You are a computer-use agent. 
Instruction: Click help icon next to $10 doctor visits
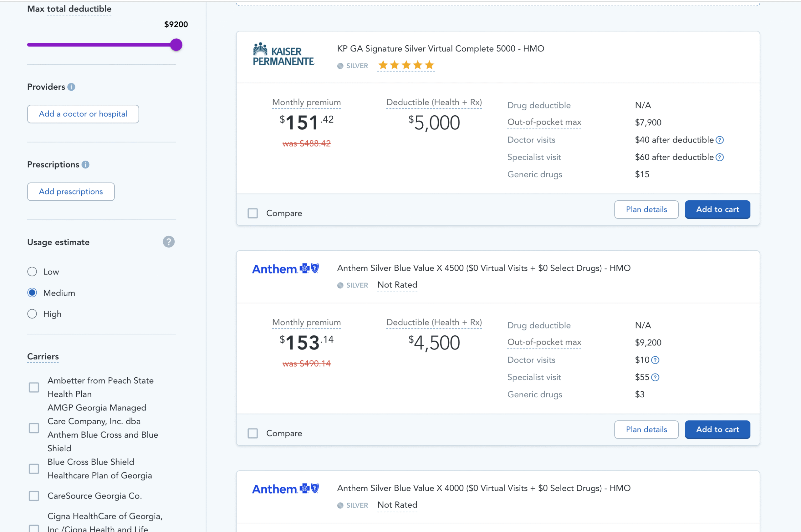pyautogui.click(x=655, y=360)
